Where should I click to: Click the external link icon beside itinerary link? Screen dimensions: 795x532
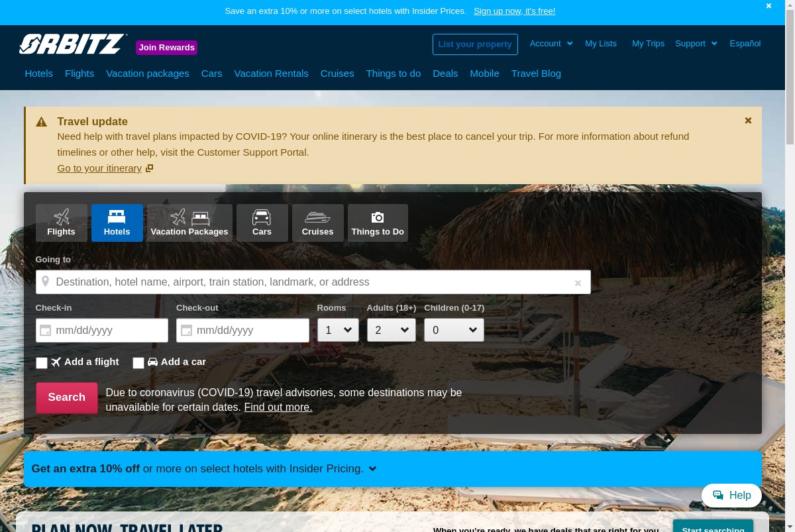point(150,168)
